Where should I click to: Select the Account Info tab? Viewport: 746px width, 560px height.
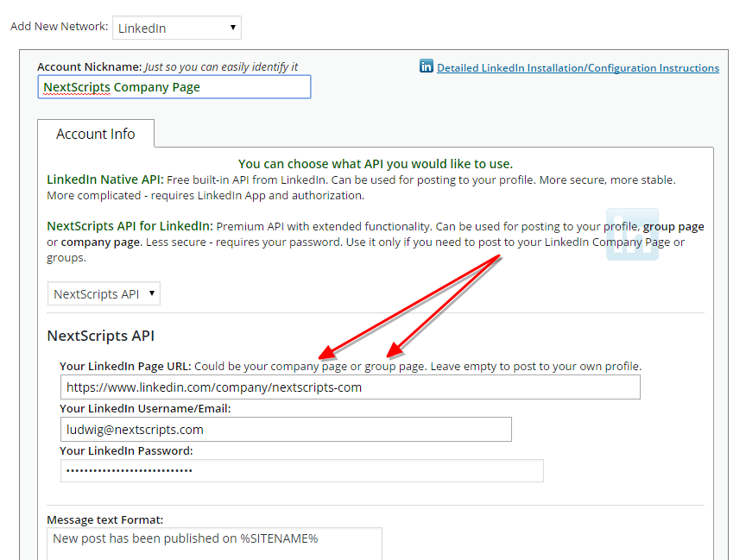tap(96, 134)
